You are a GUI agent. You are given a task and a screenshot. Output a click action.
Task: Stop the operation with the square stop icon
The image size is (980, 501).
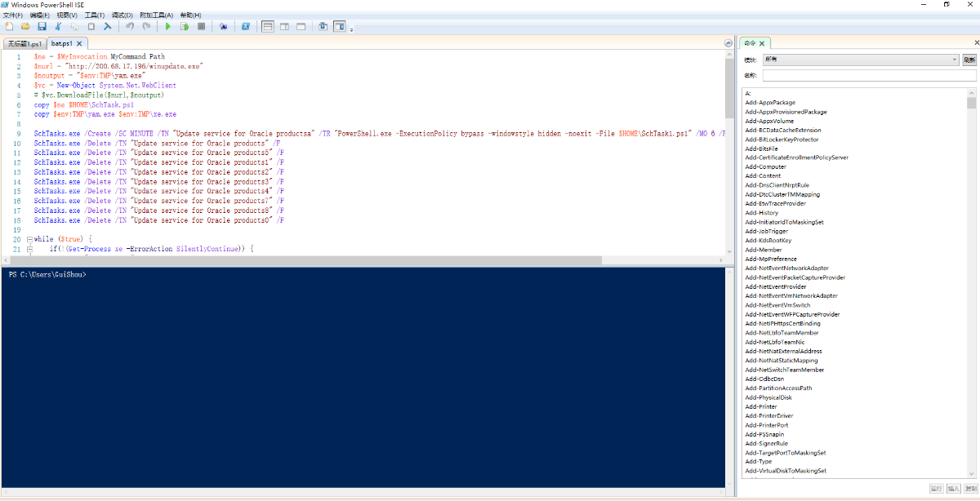tap(201, 27)
